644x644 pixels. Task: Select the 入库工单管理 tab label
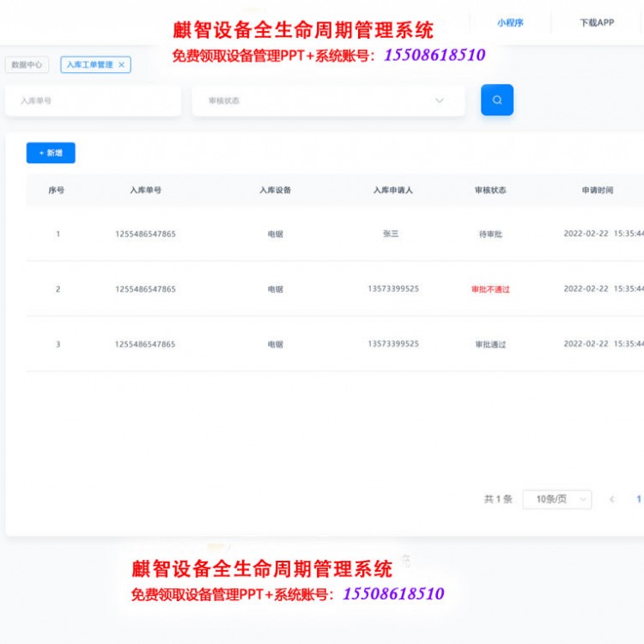click(89, 65)
